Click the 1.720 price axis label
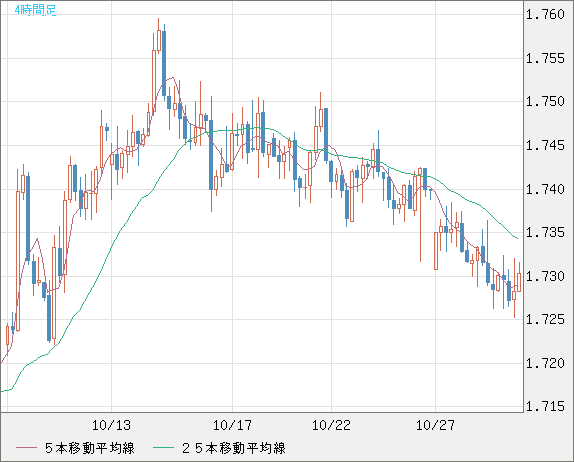574x462 pixels. click(x=545, y=363)
